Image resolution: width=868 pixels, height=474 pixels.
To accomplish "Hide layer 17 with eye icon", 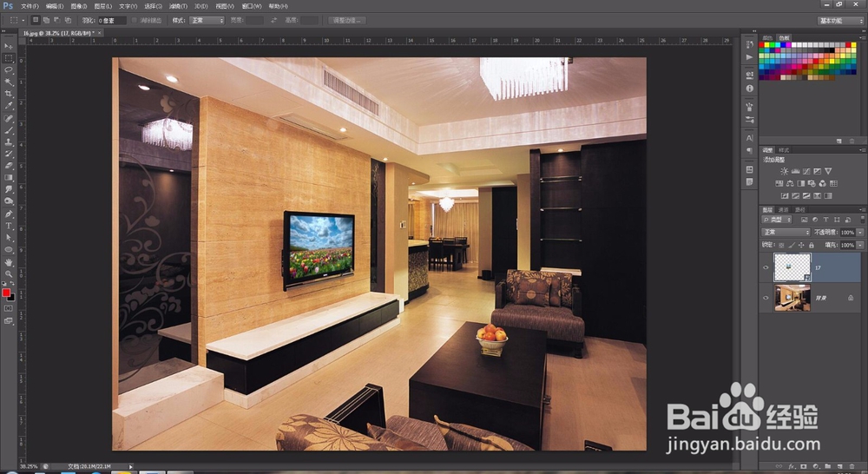I will coord(766,267).
